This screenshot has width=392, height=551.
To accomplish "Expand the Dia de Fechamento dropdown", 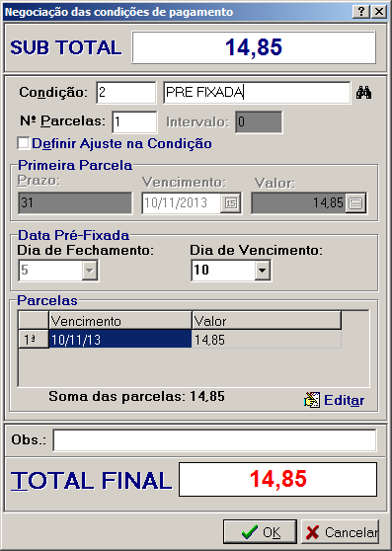I will 90,271.
